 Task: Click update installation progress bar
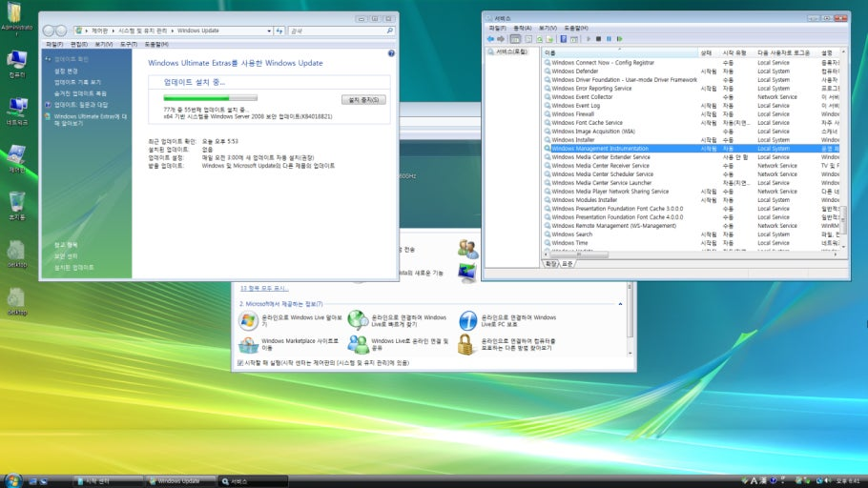[x=211, y=98]
